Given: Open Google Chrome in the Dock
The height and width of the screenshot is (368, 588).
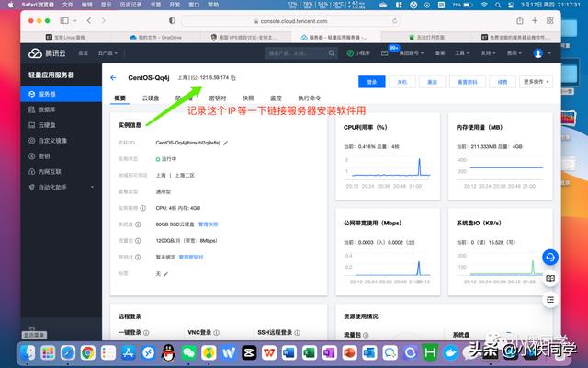Looking at the screenshot, I should coord(88,352).
